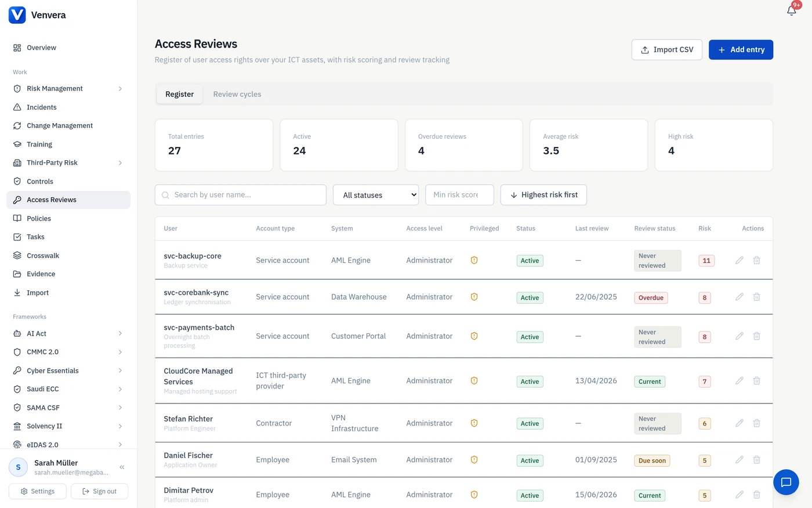812x508 pixels.
Task: Go to Policies page
Action: click(x=68, y=218)
